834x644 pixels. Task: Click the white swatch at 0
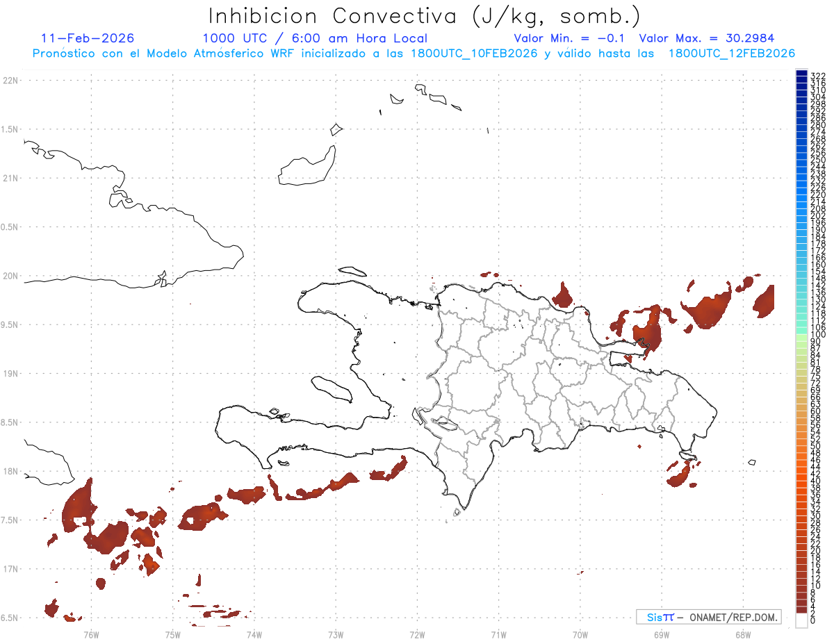pos(802,621)
